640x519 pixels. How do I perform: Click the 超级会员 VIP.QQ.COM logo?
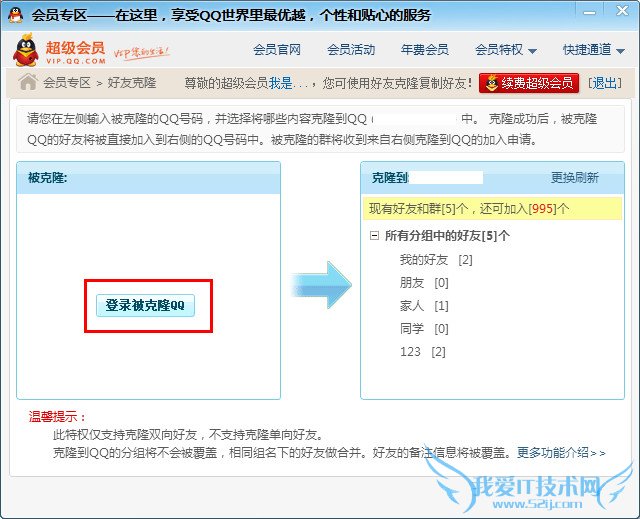point(60,50)
